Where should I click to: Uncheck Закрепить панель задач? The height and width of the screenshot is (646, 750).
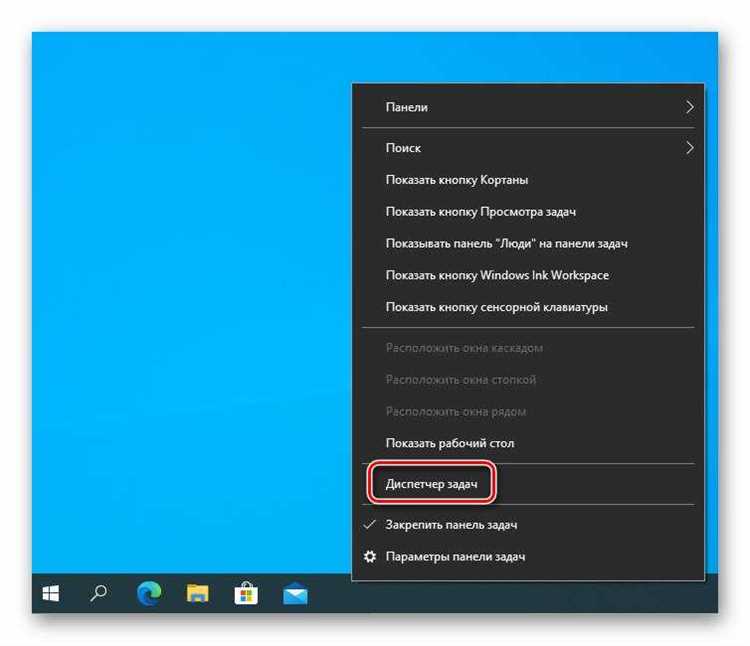pos(451,524)
